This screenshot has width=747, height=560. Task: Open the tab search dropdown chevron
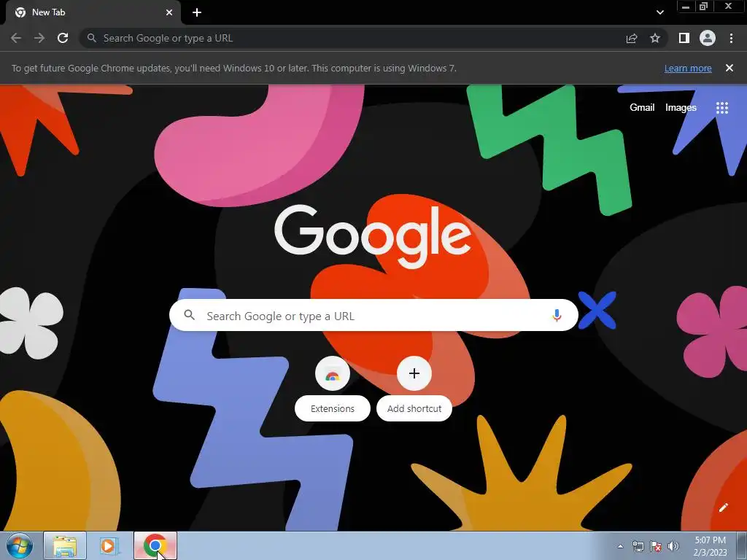pos(659,12)
